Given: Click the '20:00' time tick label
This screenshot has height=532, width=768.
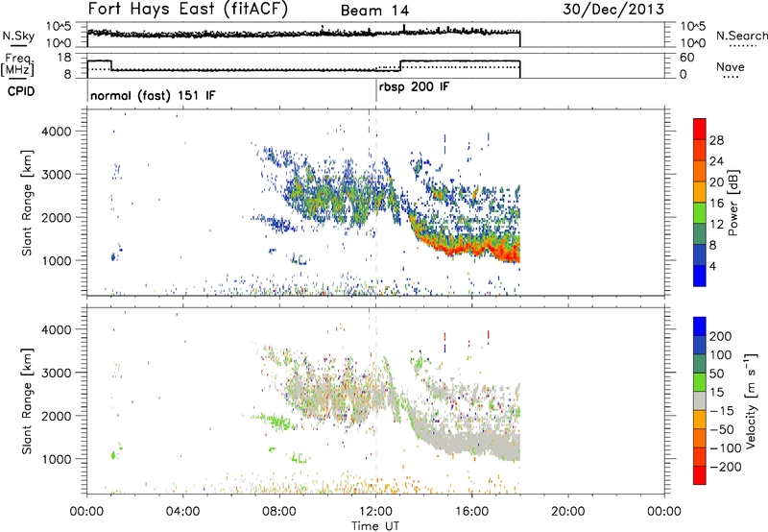Looking at the screenshot, I should coord(567,512).
